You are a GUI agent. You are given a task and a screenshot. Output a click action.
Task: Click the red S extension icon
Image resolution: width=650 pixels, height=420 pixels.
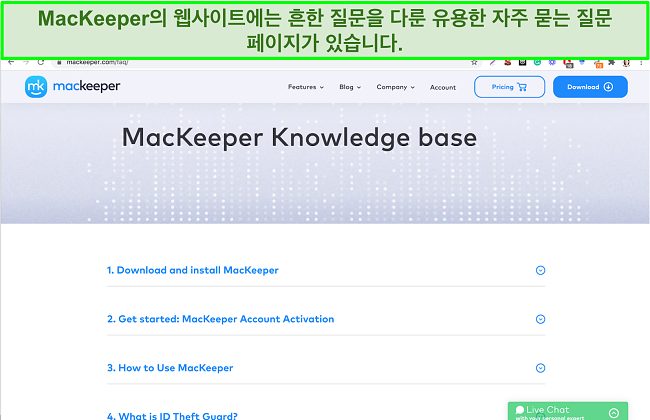click(x=507, y=63)
